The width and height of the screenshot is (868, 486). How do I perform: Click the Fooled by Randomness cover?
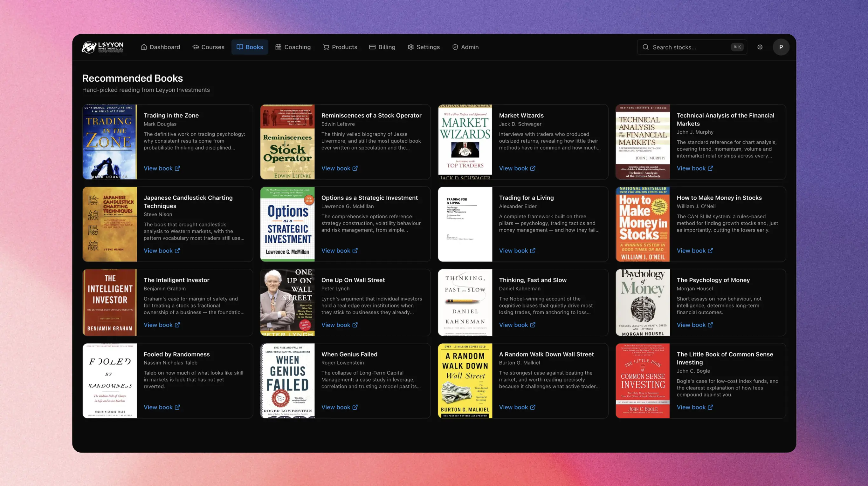(110, 381)
